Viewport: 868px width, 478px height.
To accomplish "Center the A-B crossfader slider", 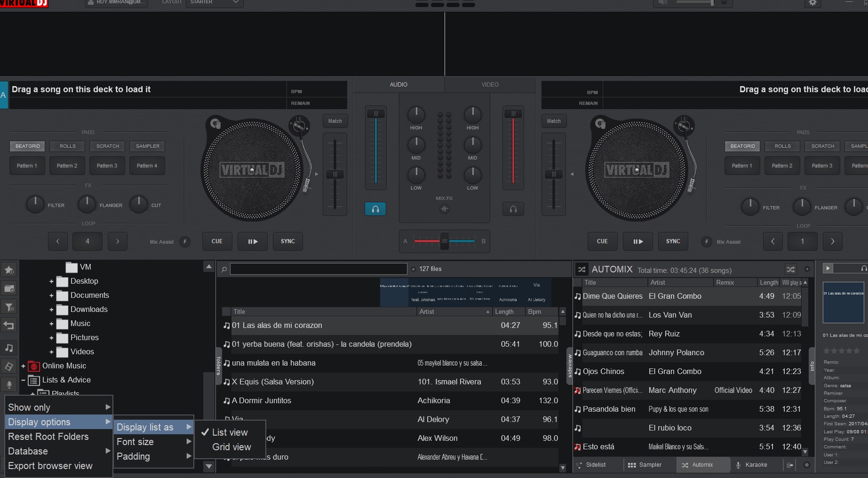I will pyautogui.click(x=444, y=241).
